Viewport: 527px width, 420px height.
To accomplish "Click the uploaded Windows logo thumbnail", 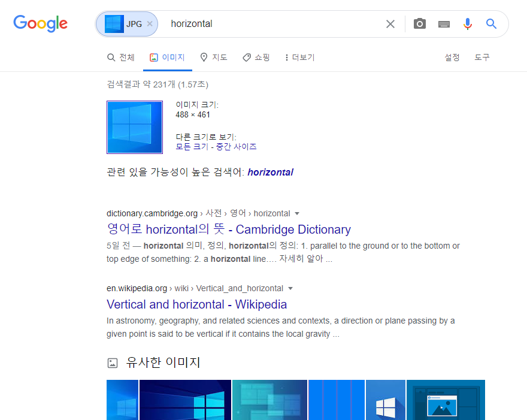I will click(x=135, y=127).
